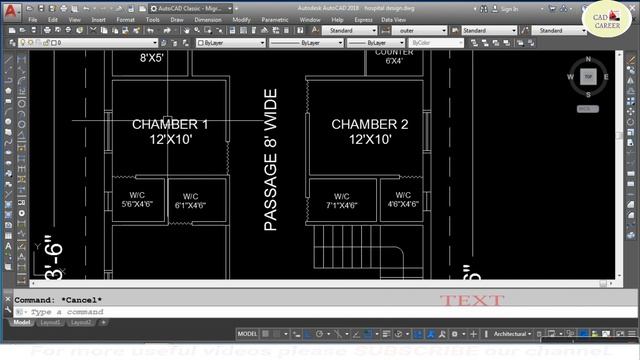640x360 pixels.
Task: Click the Bring to Front draw order icon
Action: click(x=474, y=42)
